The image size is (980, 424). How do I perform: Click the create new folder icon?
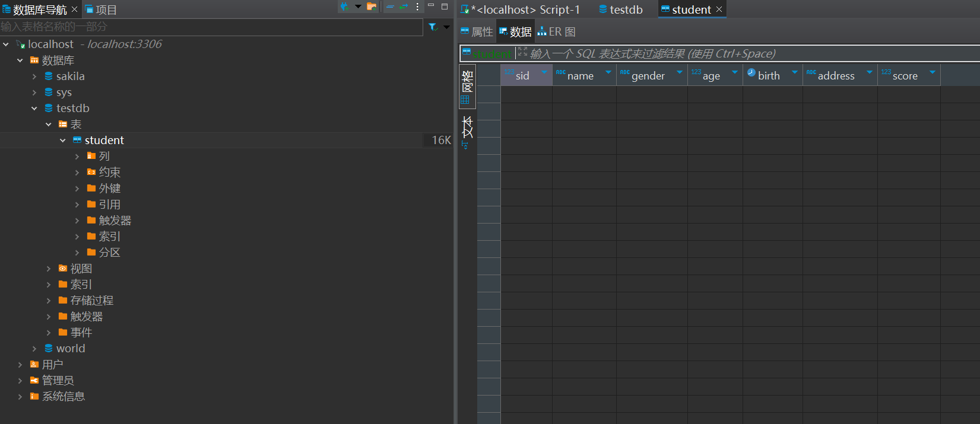pyautogui.click(x=372, y=7)
